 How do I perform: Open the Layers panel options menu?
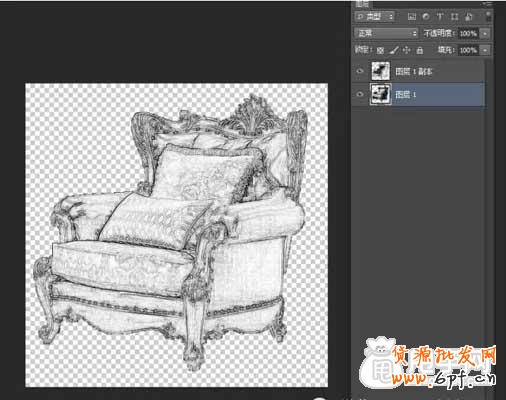pyautogui.click(x=487, y=4)
